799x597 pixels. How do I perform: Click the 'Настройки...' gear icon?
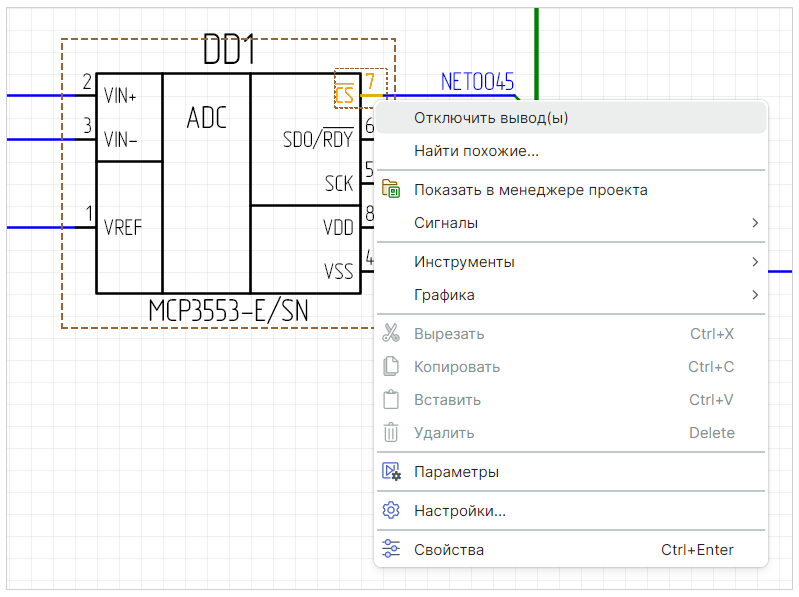[x=391, y=510]
